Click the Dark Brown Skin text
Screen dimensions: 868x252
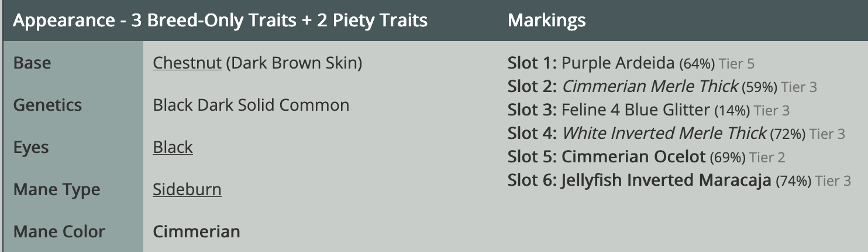coord(294,63)
